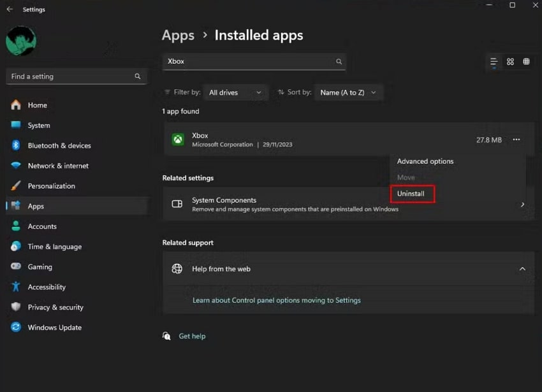The height and width of the screenshot is (392, 542).
Task: Click the magnifier in Find a setting box
Action: (138, 76)
